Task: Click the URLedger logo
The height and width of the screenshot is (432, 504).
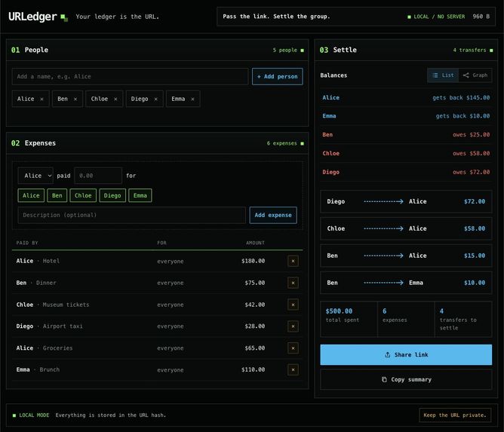Action: (x=38, y=17)
